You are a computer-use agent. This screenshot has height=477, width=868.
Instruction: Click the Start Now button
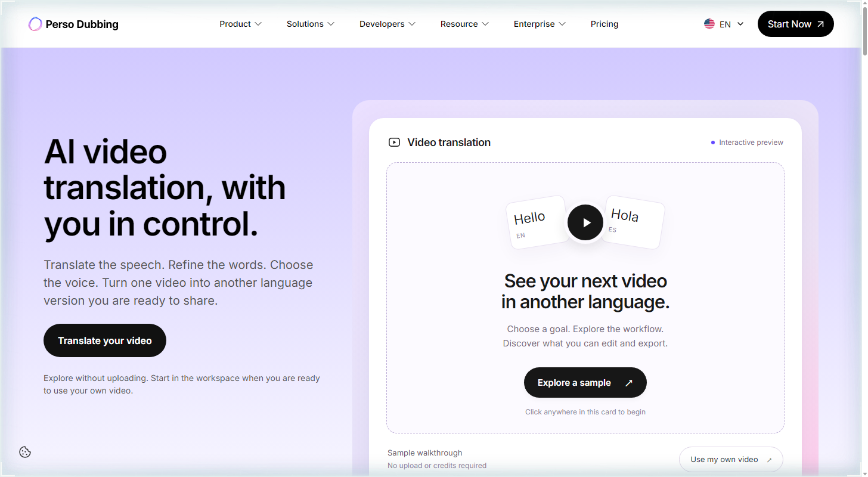pyautogui.click(x=796, y=24)
